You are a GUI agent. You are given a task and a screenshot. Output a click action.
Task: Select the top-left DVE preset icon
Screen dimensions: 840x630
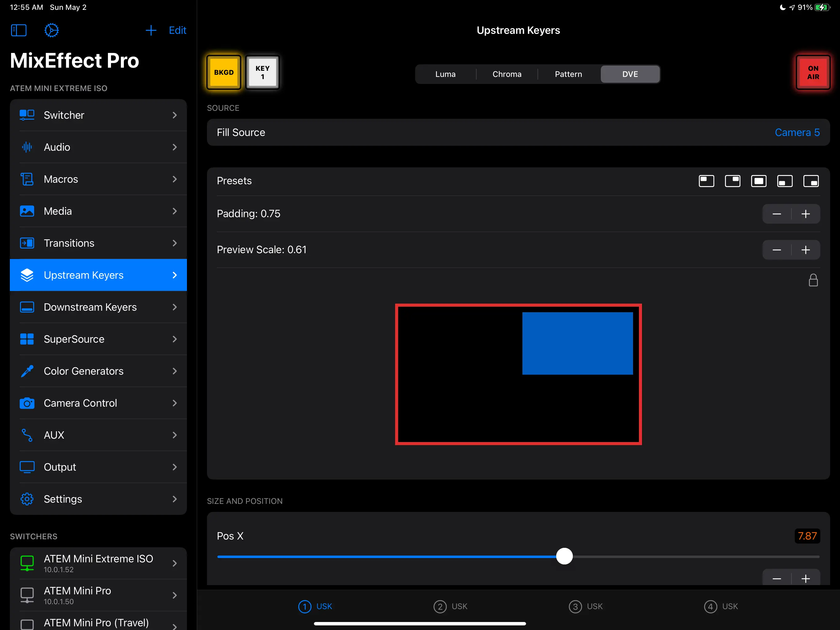tap(706, 181)
